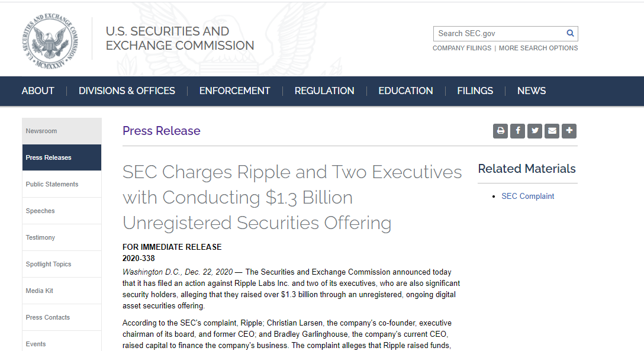Open the ABOUT menu
Screen dimensions: 644x351
[38, 91]
